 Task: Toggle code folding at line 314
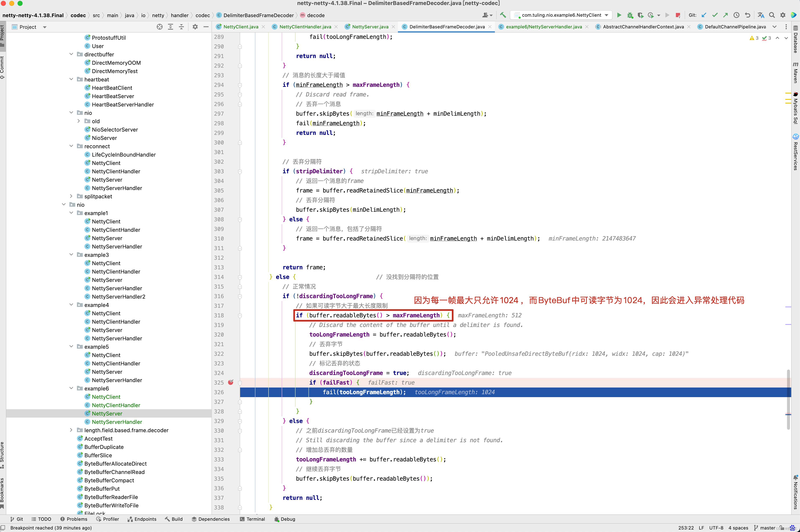point(240,277)
